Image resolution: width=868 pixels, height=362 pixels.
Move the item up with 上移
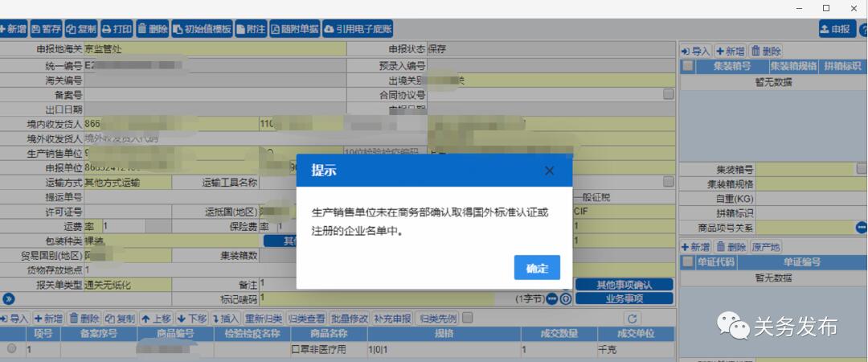156,319
